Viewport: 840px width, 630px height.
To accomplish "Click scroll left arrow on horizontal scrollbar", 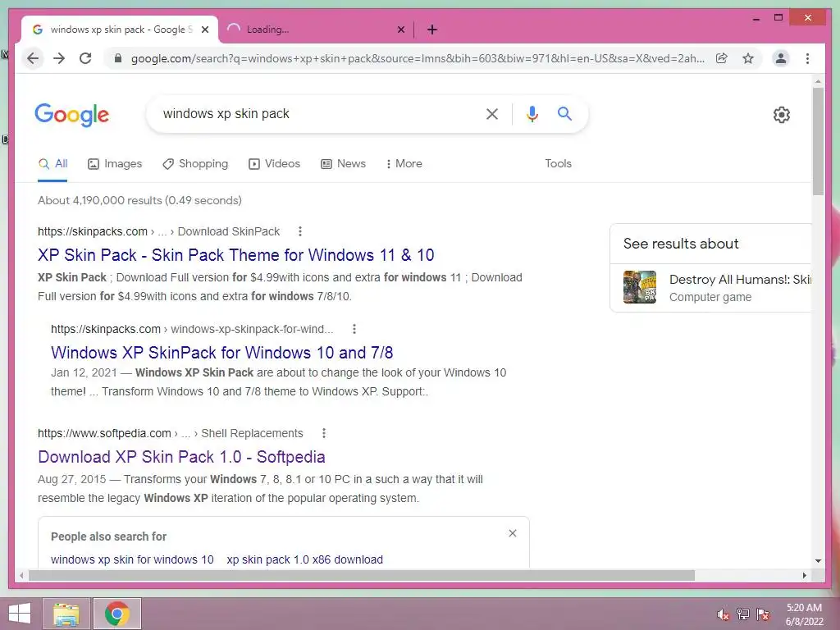I will point(21,575).
